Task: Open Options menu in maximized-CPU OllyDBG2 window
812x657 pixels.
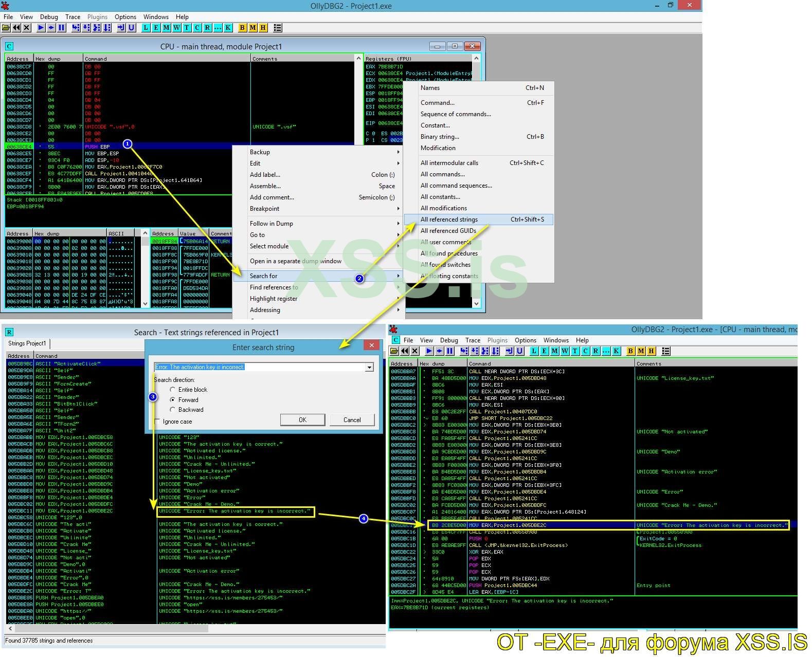Action: point(526,340)
